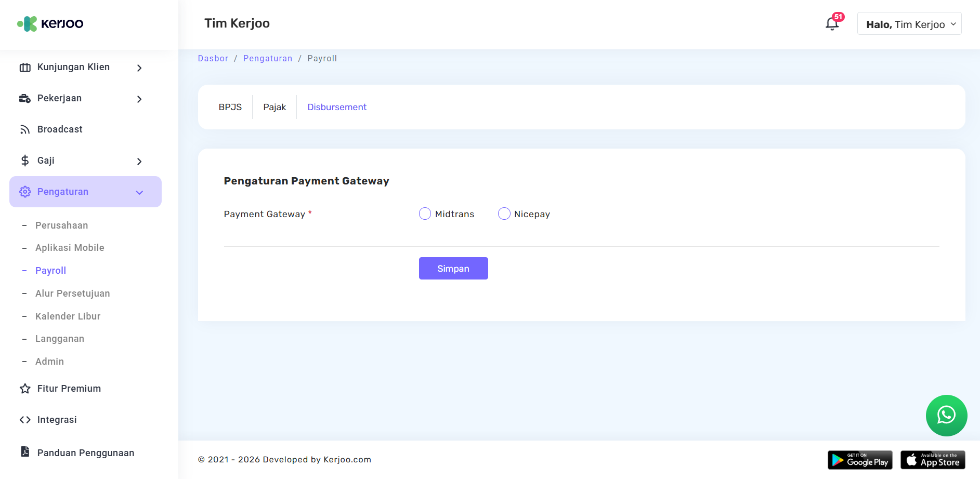
Task: Collapse the Pengaturan menu section
Action: pyautogui.click(x=139, y=192)
